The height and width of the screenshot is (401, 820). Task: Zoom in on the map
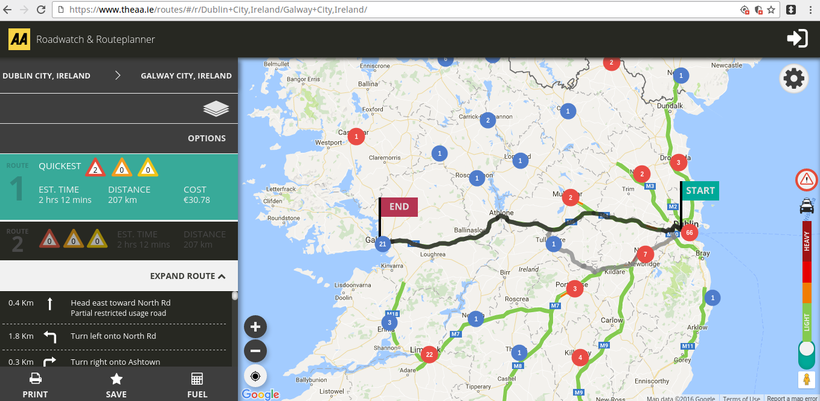click(x=255, y=327)
